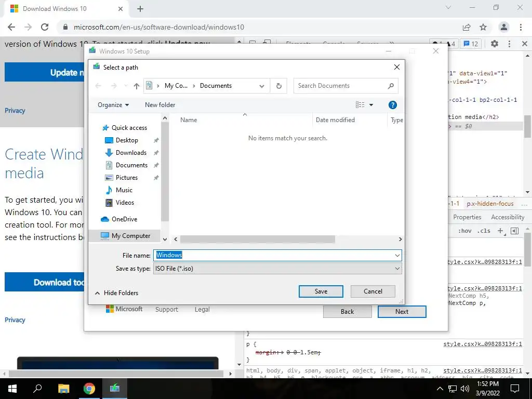Click the Up one level arrow in dialog
Screen dimensions: 532x399
pos(137,86)
